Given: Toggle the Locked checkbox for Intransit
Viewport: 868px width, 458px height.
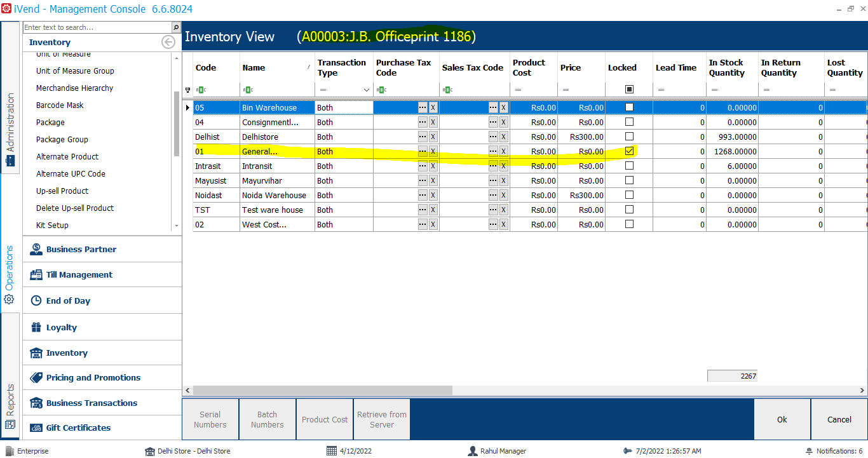Looking at the screenshot, I should 630,166.
